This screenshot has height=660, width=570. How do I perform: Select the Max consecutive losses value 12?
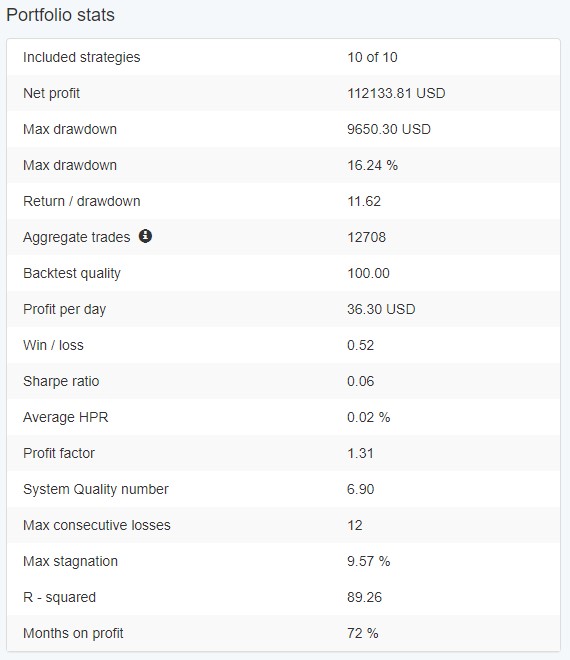pyautogui.click(x=355, y=525)
